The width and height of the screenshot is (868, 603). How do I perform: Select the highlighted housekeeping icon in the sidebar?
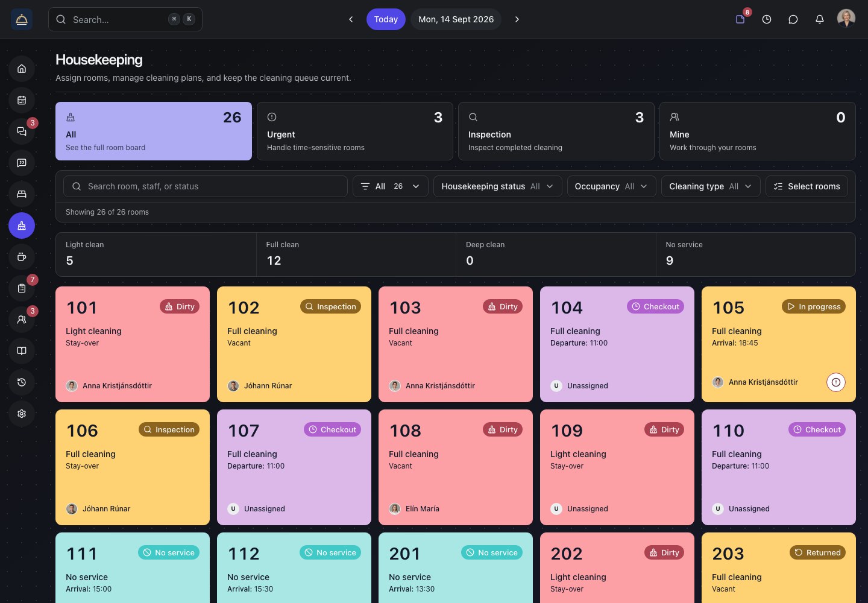coord(22,226)
